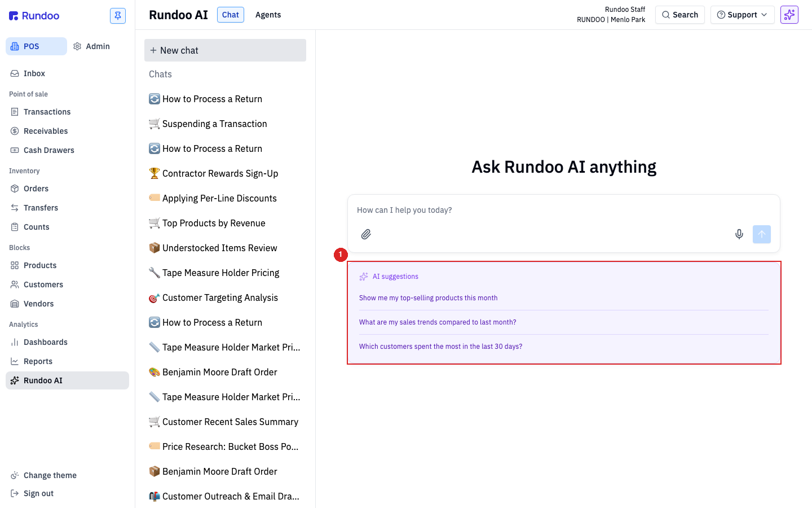The image size is (812, 508).
Task: Switch to the POS mode tab
Action: 36,46
